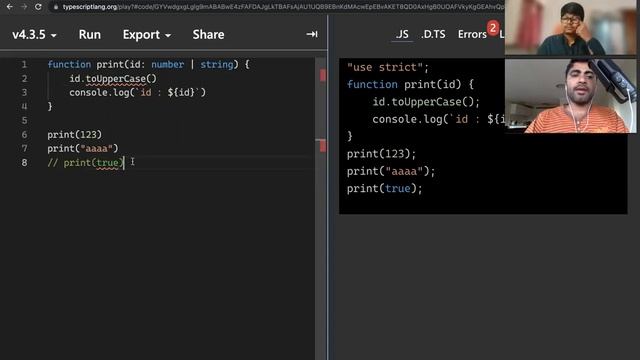Run the TypeScript code
The width and height of the screenshot is (640, 360).
coord(89,35)
